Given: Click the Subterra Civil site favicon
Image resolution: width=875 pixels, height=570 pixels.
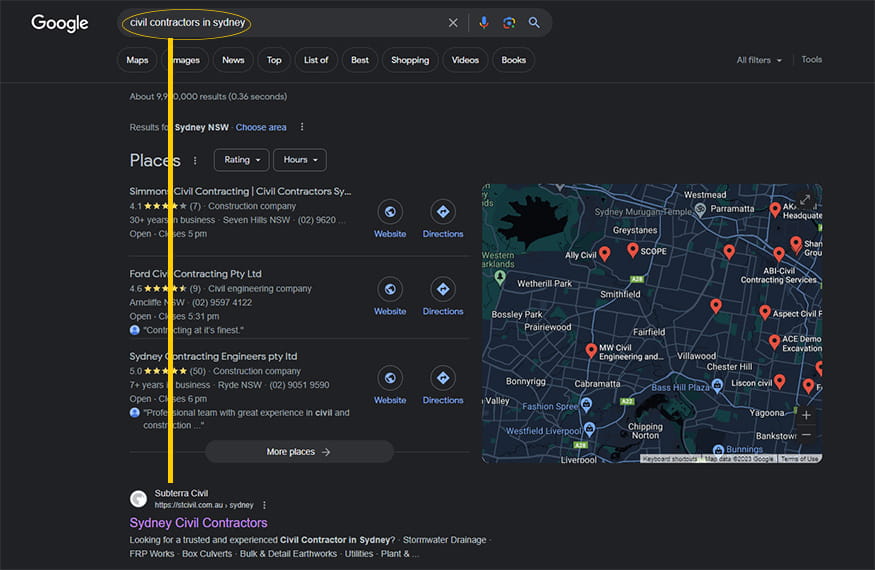Looking at the screenshot, I should [138, 499].
